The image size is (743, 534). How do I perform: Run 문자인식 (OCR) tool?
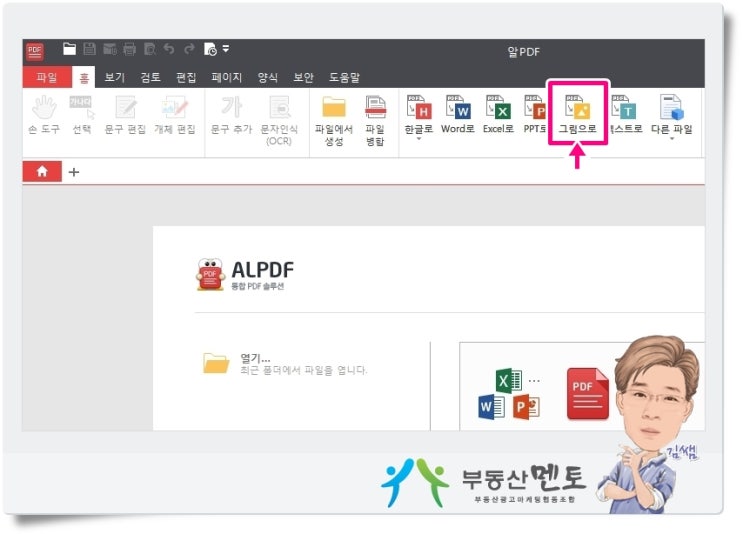pos(279,121)
